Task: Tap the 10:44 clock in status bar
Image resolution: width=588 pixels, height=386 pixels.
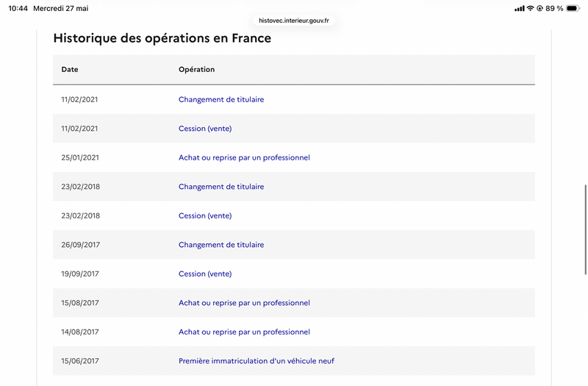Action: coord(18,8)
